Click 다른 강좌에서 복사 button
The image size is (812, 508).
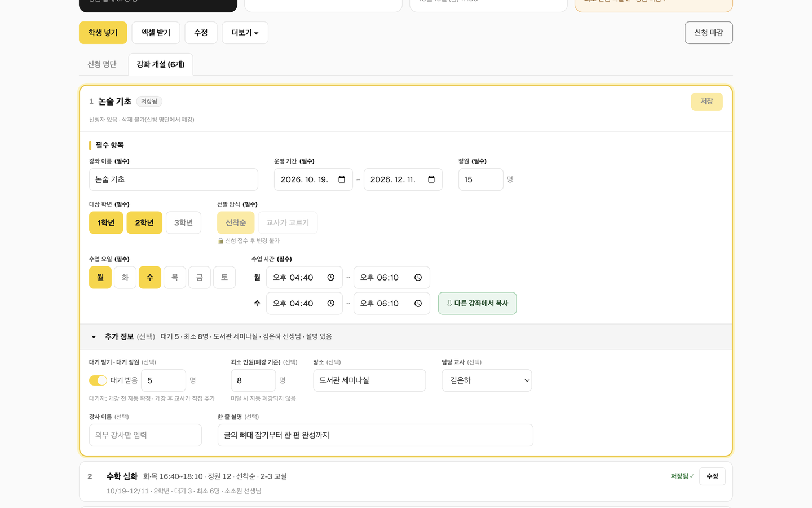[478, 304]
